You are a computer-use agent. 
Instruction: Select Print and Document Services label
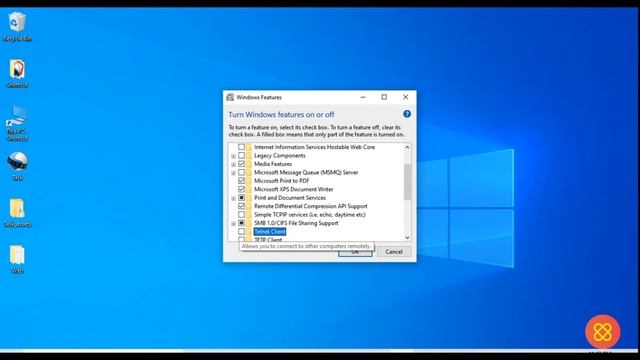pyautogui.click(x=290, y=198)
